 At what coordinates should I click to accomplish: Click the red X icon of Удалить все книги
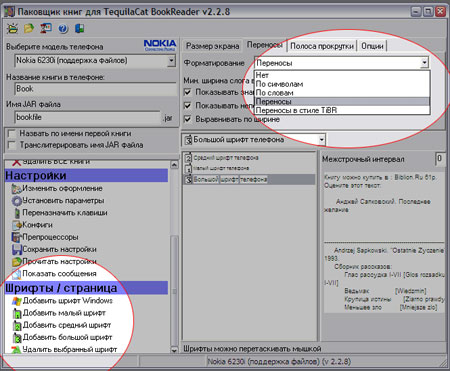click(16, 162)
